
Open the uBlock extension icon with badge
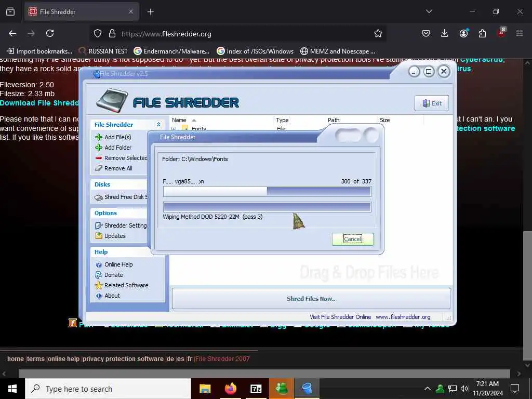pyautogui.click(x=501, y=33)
